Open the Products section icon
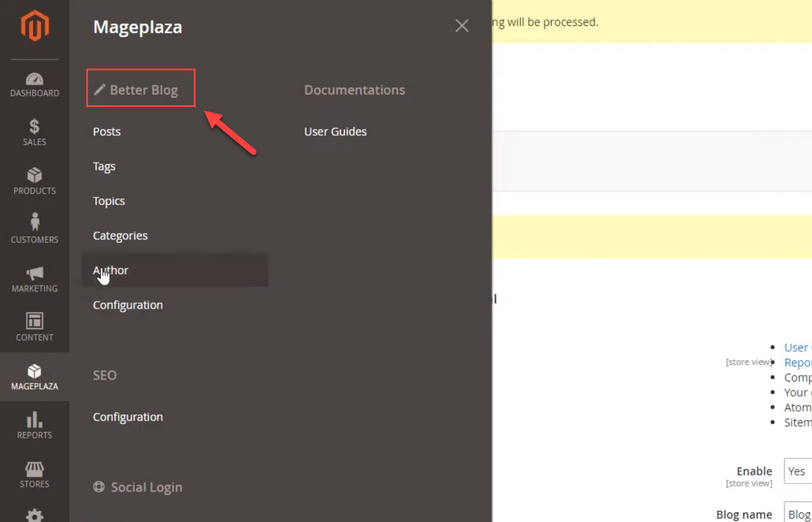 point(34,176)
